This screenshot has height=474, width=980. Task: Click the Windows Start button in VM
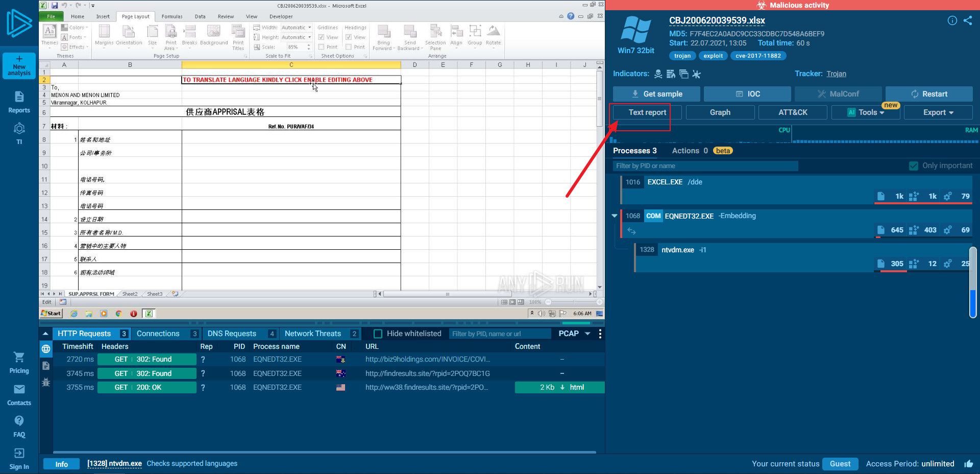pos(51,314)
